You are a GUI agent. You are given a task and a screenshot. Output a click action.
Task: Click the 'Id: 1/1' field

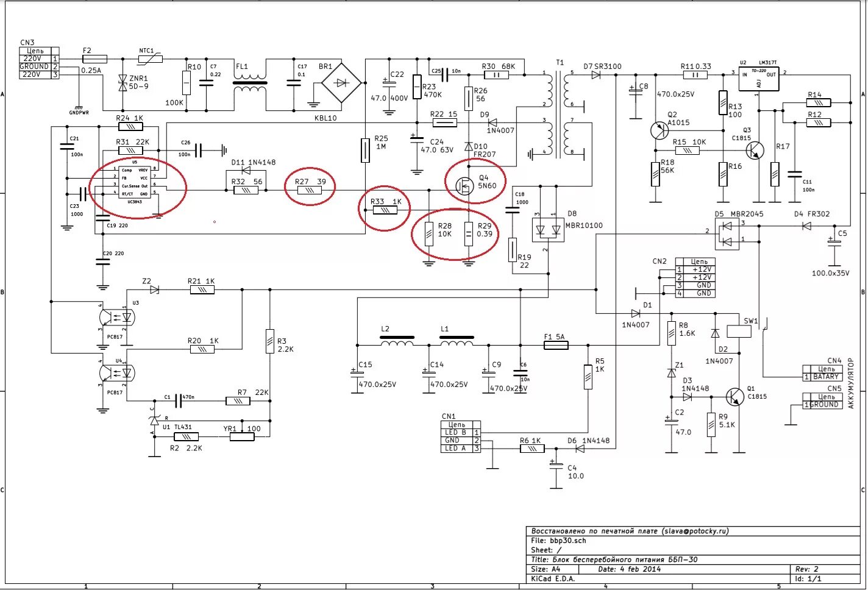click(x=809, y=578)
